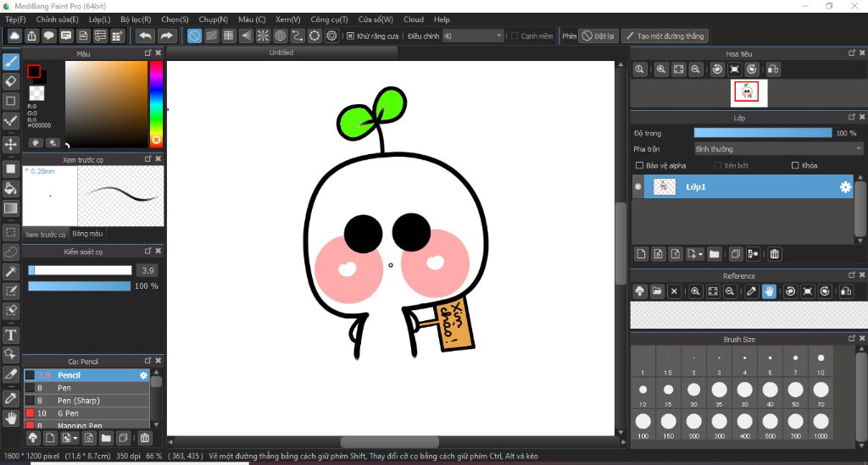Click the Undo arrow in the toolbar
The width and height of the screenshot is (868, 465).
click(x=145, y=36)
